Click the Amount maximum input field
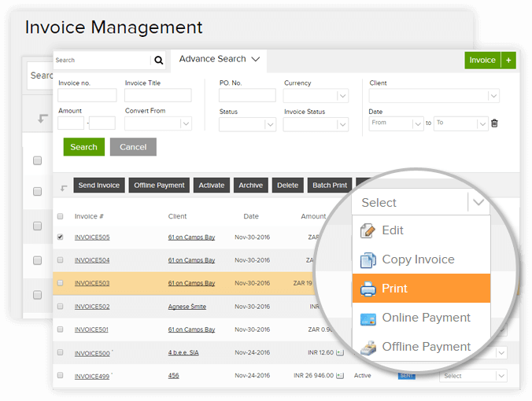532x401 pixels. 102,123
